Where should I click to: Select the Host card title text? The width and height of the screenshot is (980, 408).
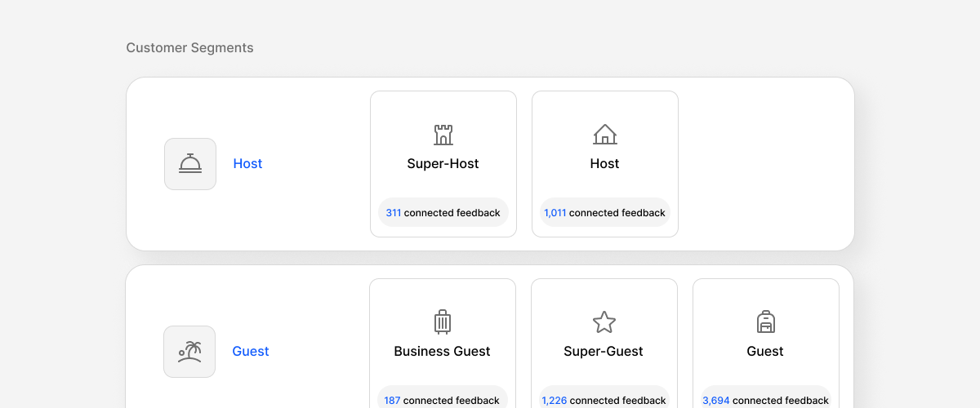(x=604, y=164)
